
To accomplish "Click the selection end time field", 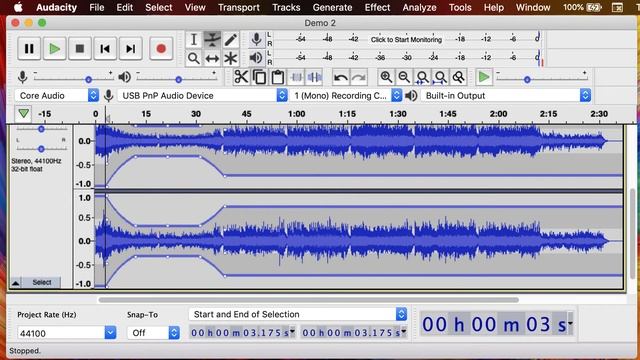I will point(352,332).
